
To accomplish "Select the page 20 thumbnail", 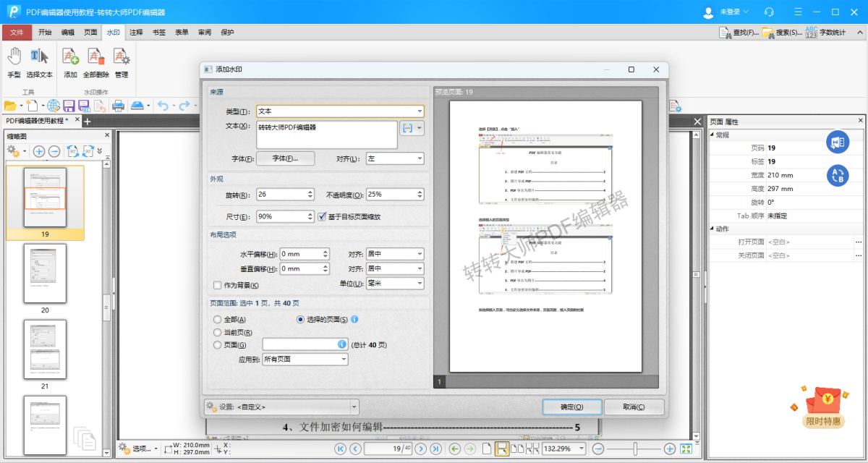I will tap(45, 273).
